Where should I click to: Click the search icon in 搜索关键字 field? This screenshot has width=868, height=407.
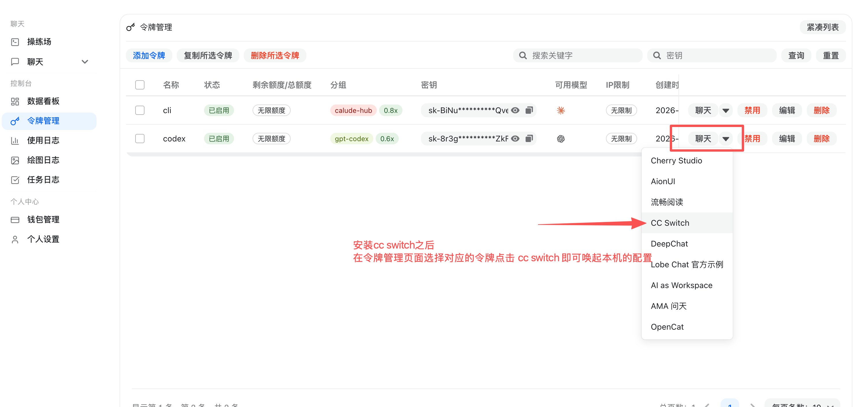(x=523, y=55)
